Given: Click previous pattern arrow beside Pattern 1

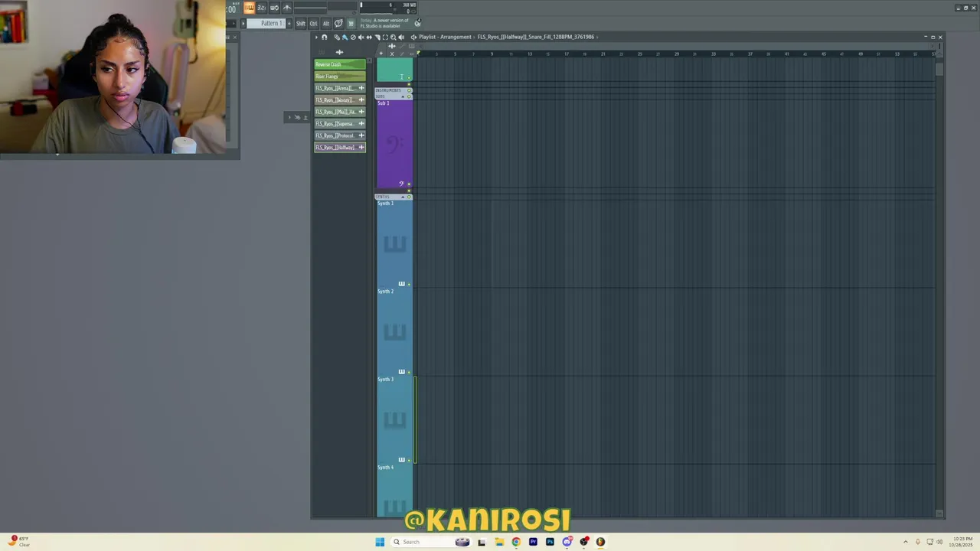Looking at the screenshot, I should point(243,24).
